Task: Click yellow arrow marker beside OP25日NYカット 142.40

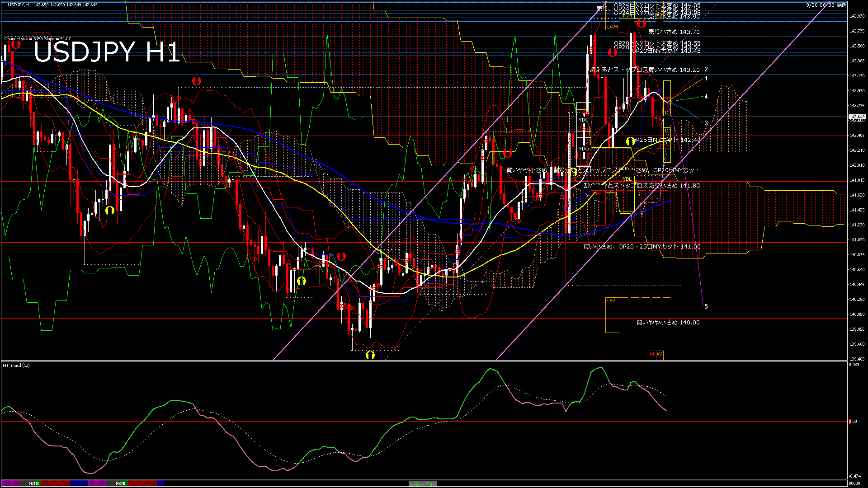Action: click(630, 141)
